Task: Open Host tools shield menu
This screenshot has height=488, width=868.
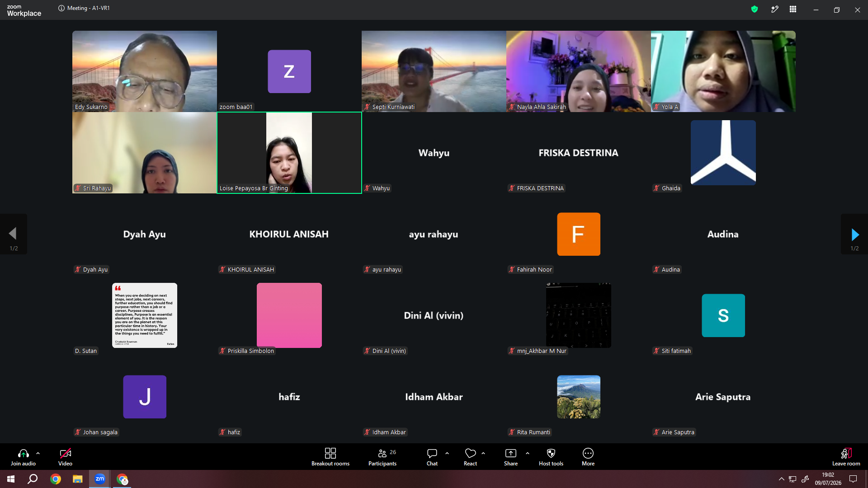Action: (551, 456)
